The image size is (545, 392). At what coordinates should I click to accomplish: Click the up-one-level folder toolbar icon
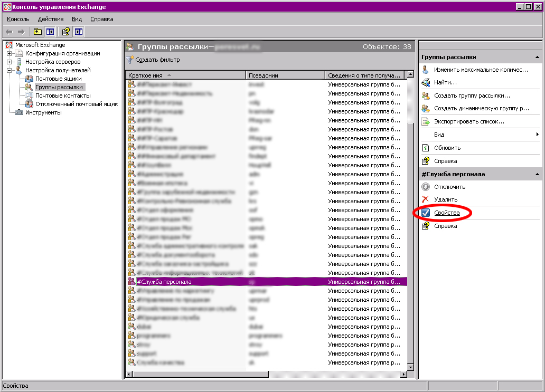click(x=37, y=32)
